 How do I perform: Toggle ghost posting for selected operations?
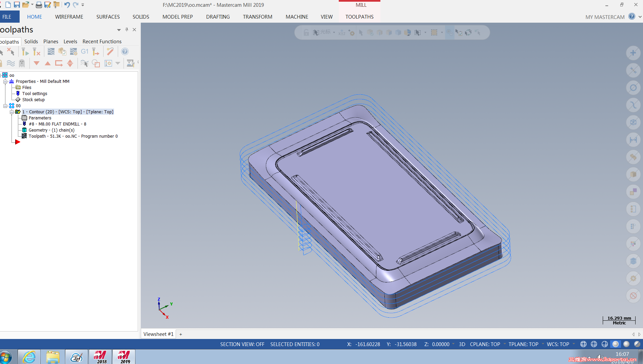[x=22, y=63]
